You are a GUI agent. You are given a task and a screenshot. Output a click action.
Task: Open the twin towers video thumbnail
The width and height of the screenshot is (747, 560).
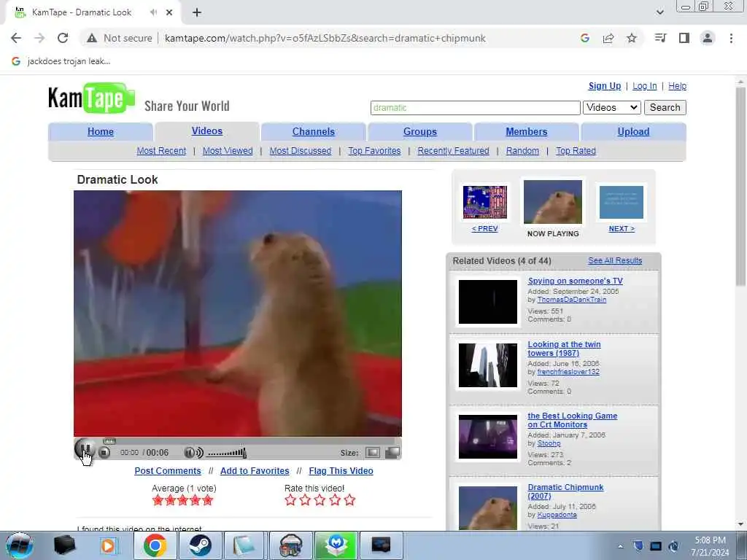pyautogui.click(x=488, y=365)
